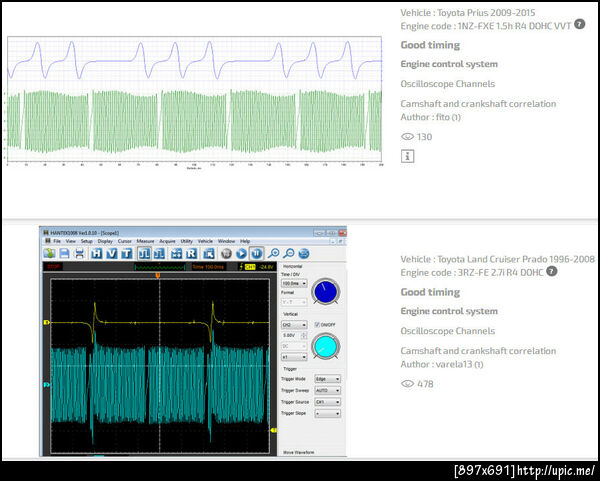The width and height of the screenshot is (600, 481).
Task: Click the pause icon in Hantek toolbar
Action: tap(256, 253)
